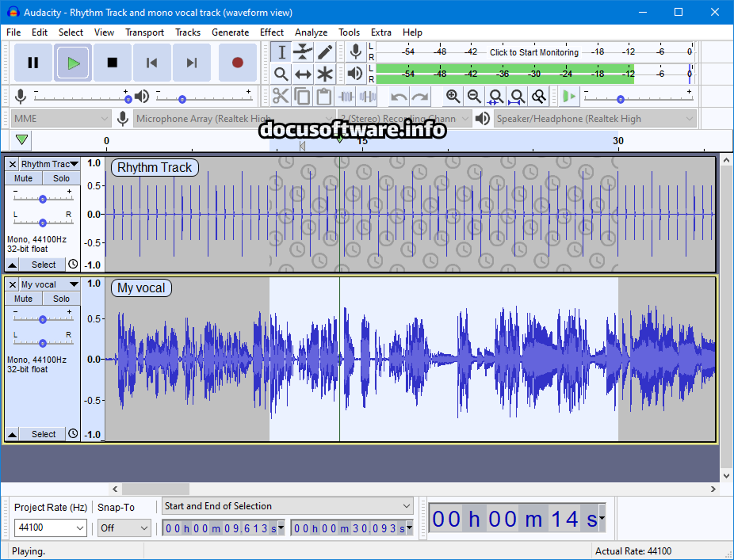Click Select button on My vocal panel
The height and width of the screenshot is (560, 734).
click(43, 434)
